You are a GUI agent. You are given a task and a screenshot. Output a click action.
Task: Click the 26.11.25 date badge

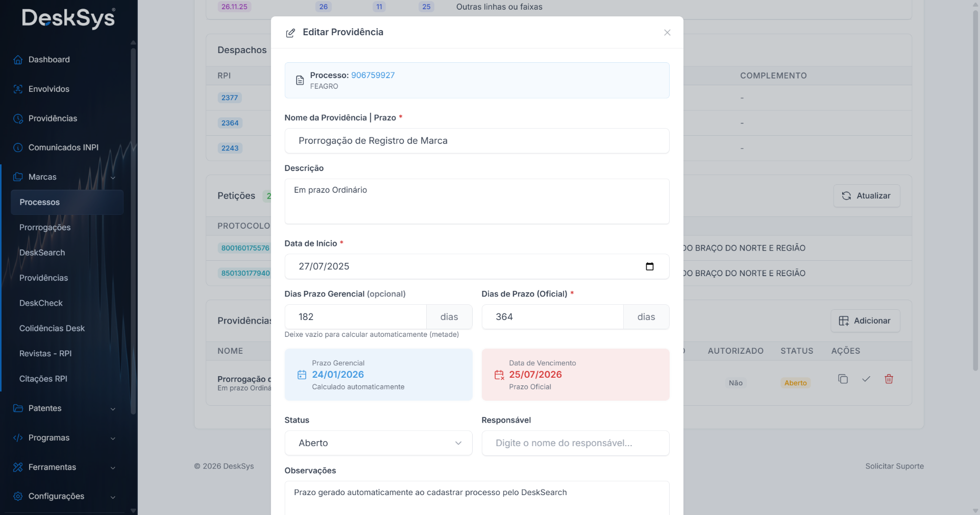234,7
